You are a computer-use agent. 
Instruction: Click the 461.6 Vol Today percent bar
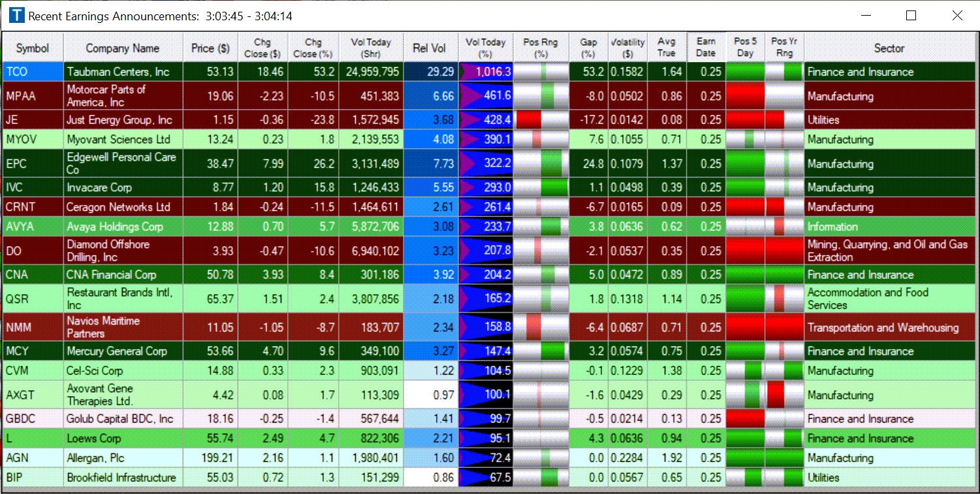(x=486, y=96)
